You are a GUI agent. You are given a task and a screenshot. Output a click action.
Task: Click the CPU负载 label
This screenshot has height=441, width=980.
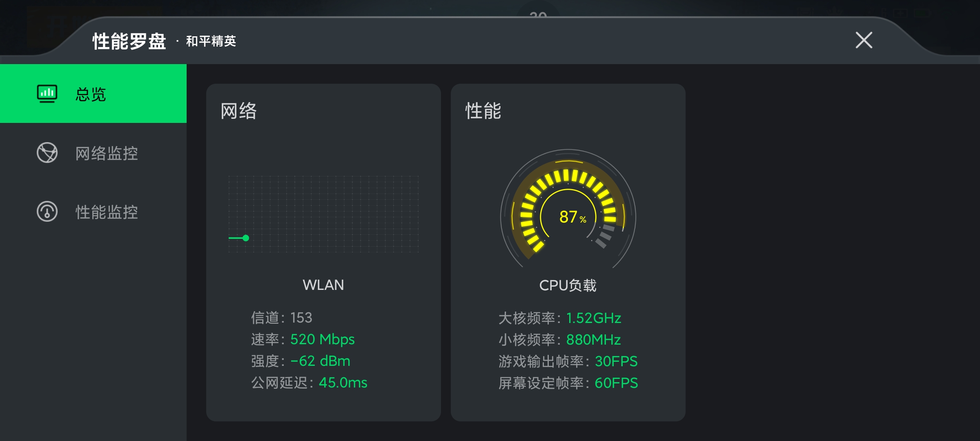click(x=568, y=285)
